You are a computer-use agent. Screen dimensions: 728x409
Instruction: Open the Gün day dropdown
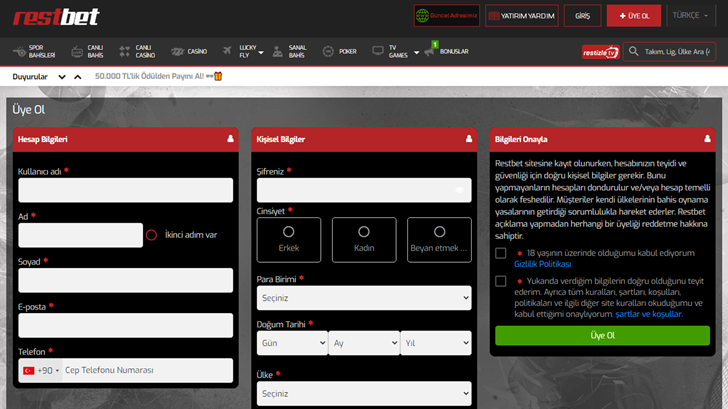click(x=292, y=343)
